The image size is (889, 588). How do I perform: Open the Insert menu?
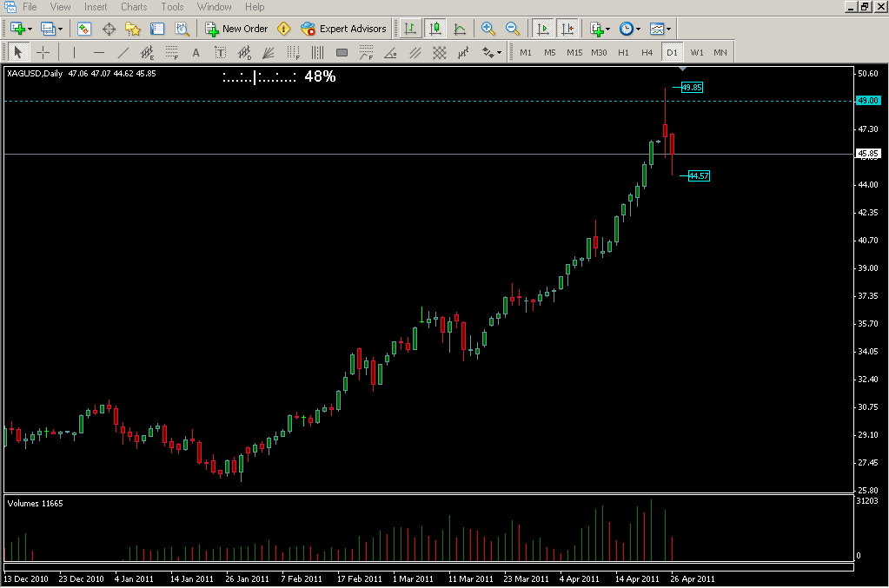coord(96,7)
